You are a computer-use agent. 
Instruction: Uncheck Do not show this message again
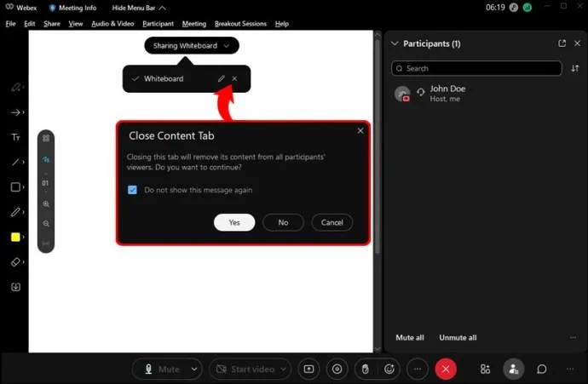(x=132, y=190)
